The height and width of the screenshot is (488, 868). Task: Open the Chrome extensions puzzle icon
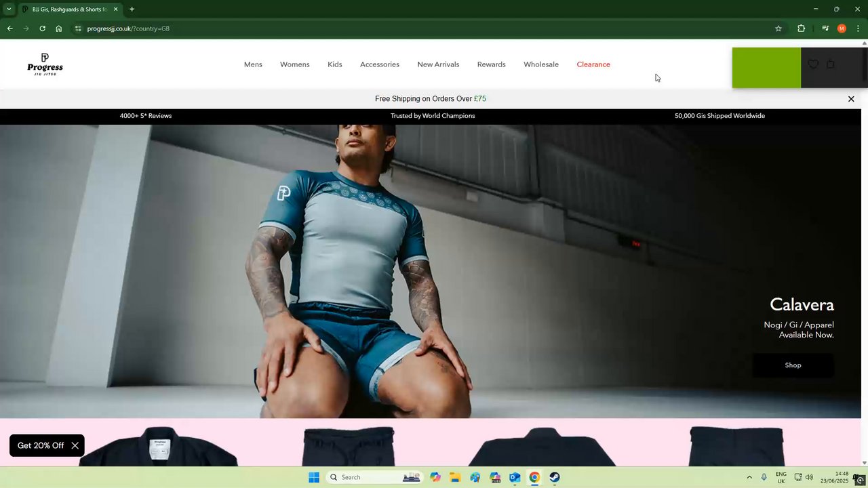point(801,28)
